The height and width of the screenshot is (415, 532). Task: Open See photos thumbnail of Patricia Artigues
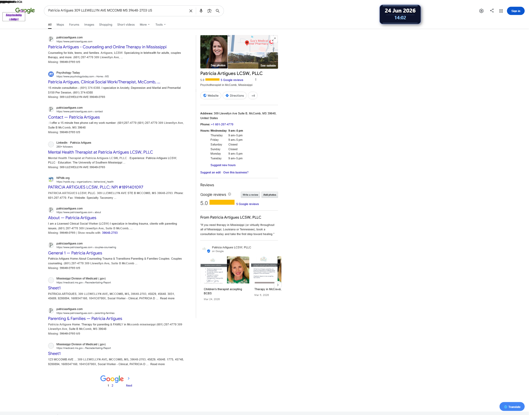[214, 52]
